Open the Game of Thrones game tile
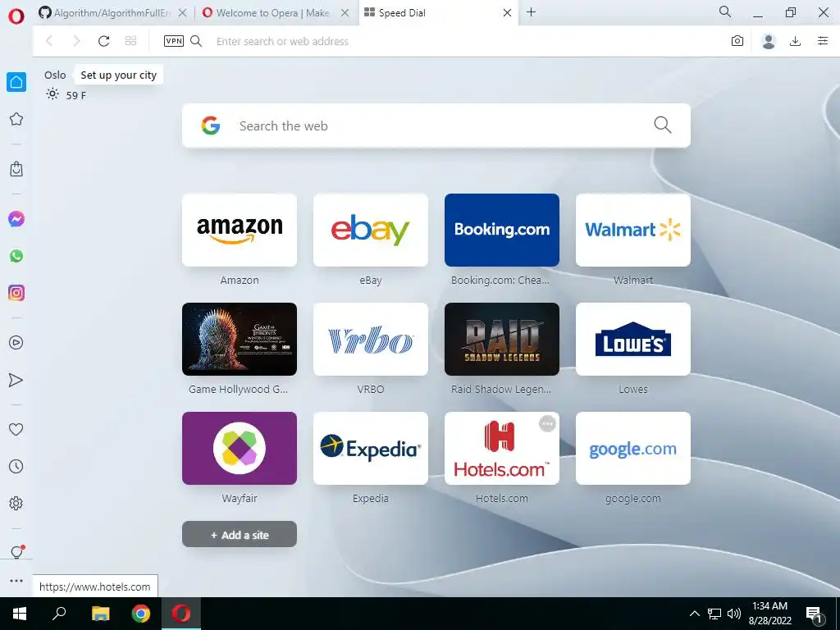 click(x=240, y=339)
